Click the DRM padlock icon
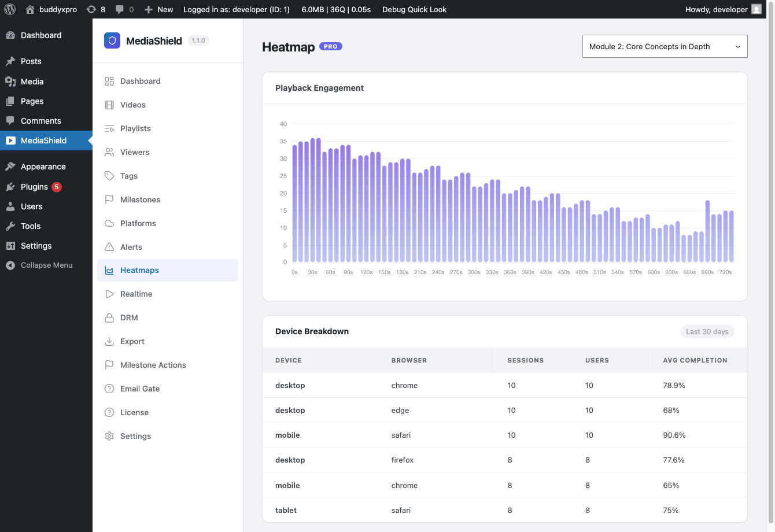 109,317
